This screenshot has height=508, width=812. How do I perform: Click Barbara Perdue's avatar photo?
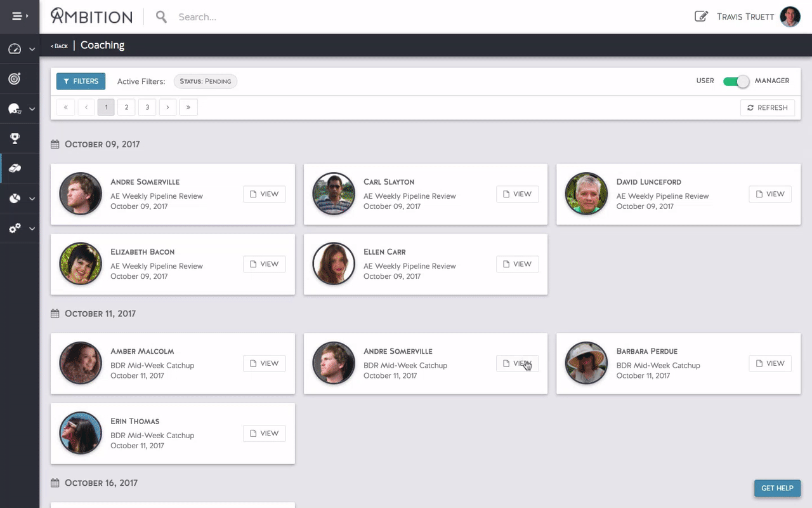(x=587, y=363)
